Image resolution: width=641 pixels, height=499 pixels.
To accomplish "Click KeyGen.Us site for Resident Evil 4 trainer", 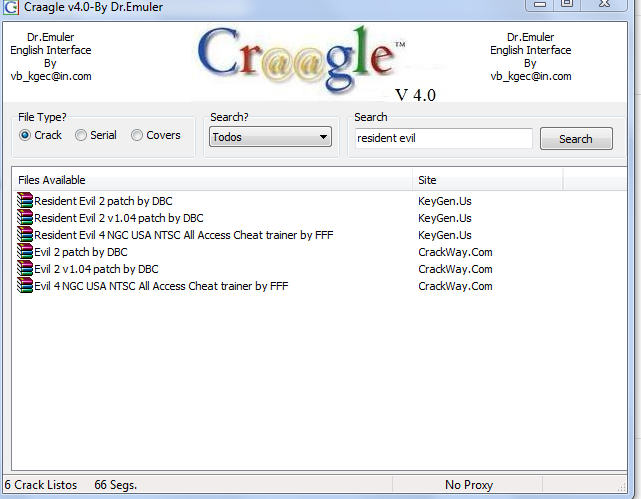I will click(x=445, y=235).
